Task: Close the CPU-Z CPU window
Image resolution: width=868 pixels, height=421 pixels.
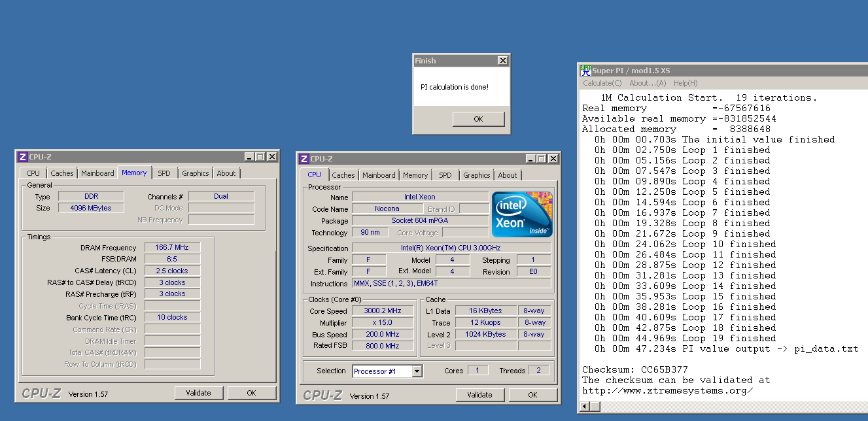Action: [553, 159]
